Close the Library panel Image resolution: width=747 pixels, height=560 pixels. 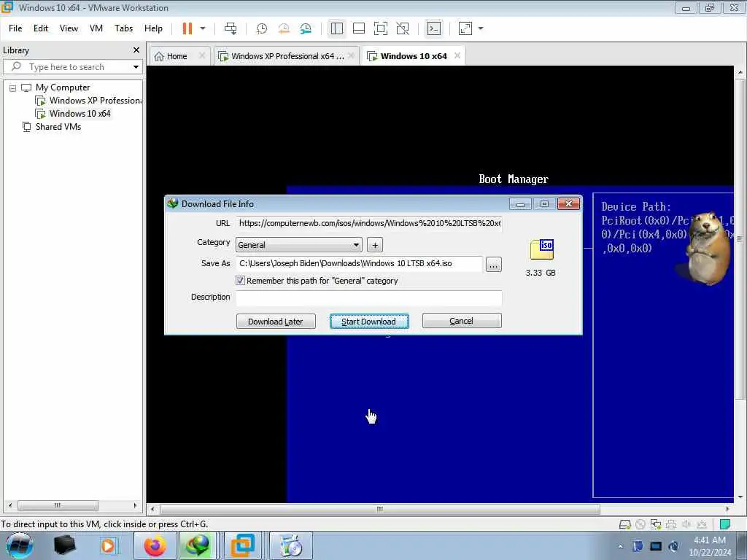(x=136, y=50)
